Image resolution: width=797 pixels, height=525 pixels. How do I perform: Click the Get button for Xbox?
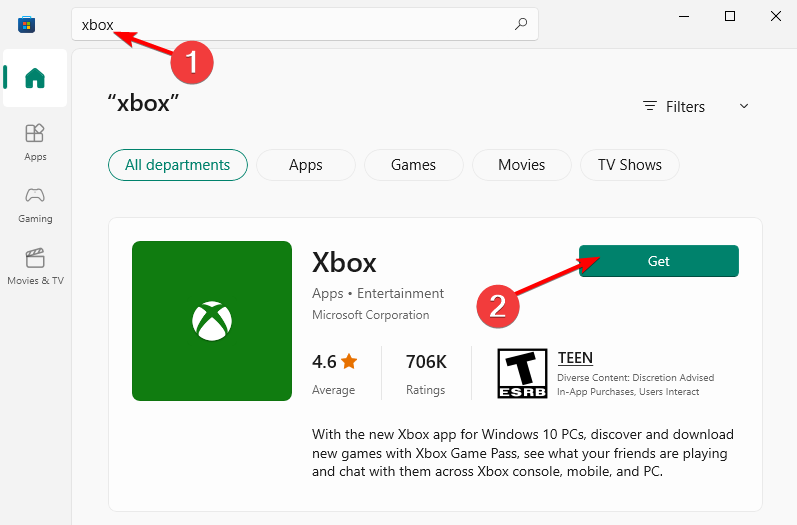point(659,261)
